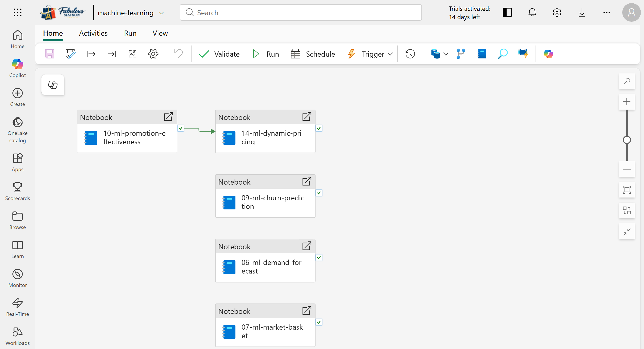This screenshot has height=349, width=644.
Task: Click success checkbox of 14-ml-dynamic-pricing
Action: [x=319, y=128]
